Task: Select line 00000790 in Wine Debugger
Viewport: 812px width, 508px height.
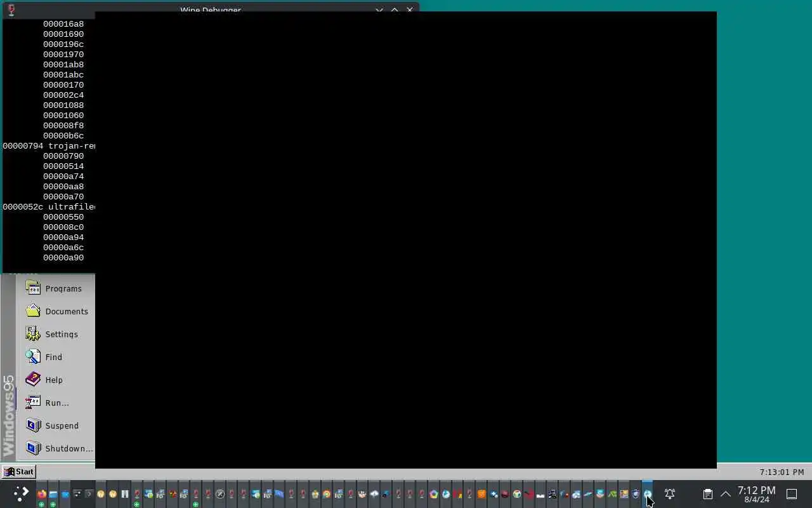Action: [x=63, y=156]
